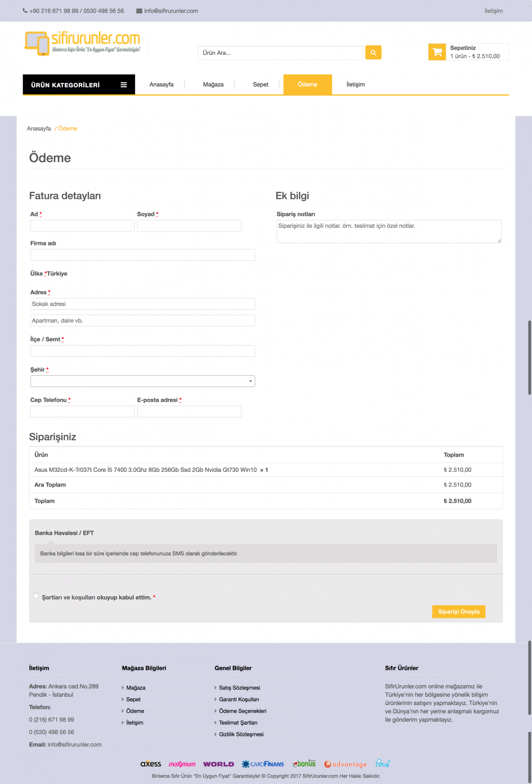Screen dimensions: 532x784
Task: Accept terms and conditions checkbox
Action: (x=36, y=596)
